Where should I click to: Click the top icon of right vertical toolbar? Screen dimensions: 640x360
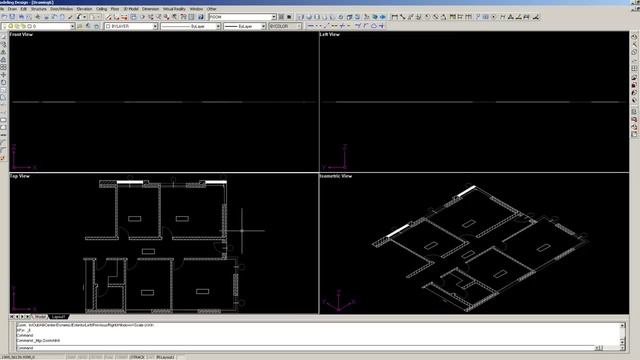634,37
